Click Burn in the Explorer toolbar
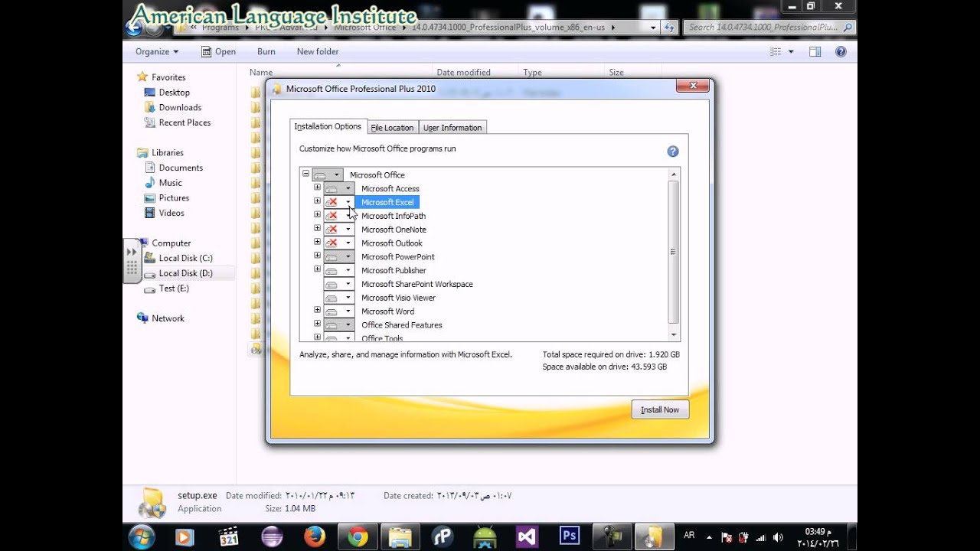 tap(266, 51)
